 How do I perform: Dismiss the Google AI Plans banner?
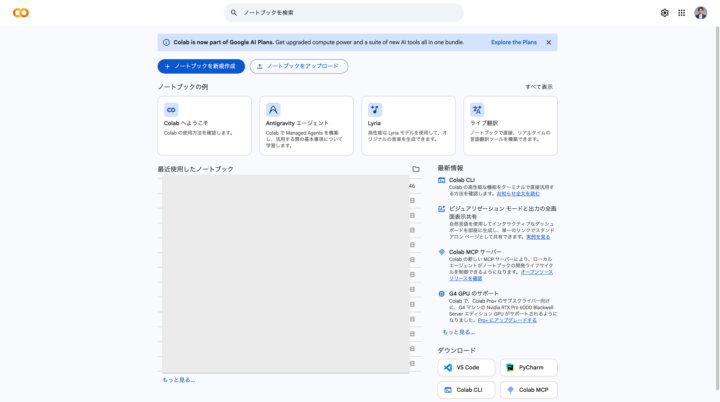[548, 42]
